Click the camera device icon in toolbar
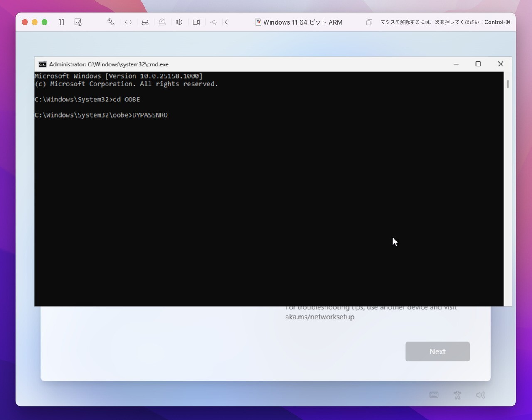The height and width of the screenshot is (420, 532). coord(197,22)
